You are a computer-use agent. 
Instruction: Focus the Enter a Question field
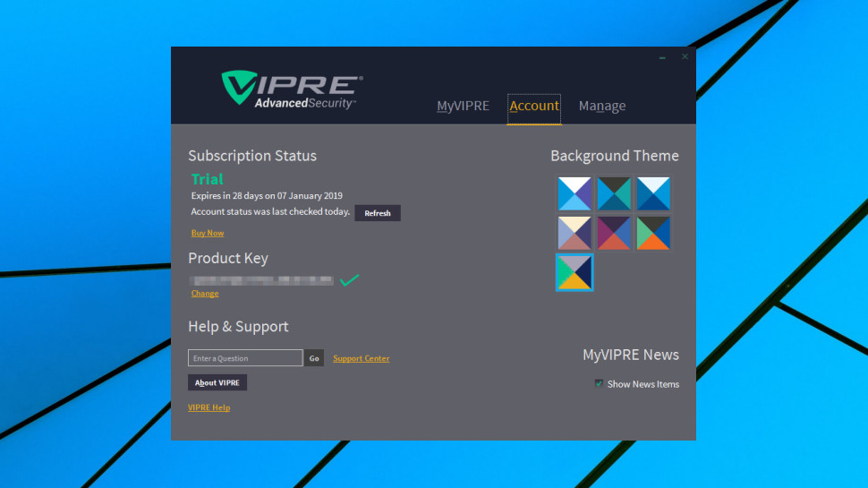click(x=245, y=358)
